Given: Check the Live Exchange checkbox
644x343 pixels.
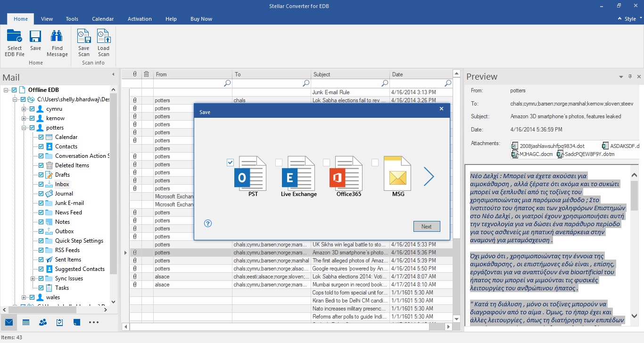Looking at the screenshot, I should 279,163.
